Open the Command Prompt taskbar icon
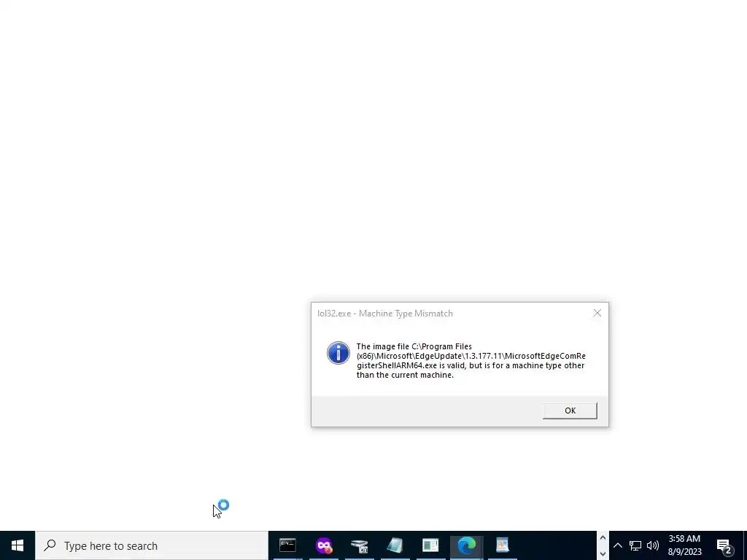 click(x=287, y=545)
